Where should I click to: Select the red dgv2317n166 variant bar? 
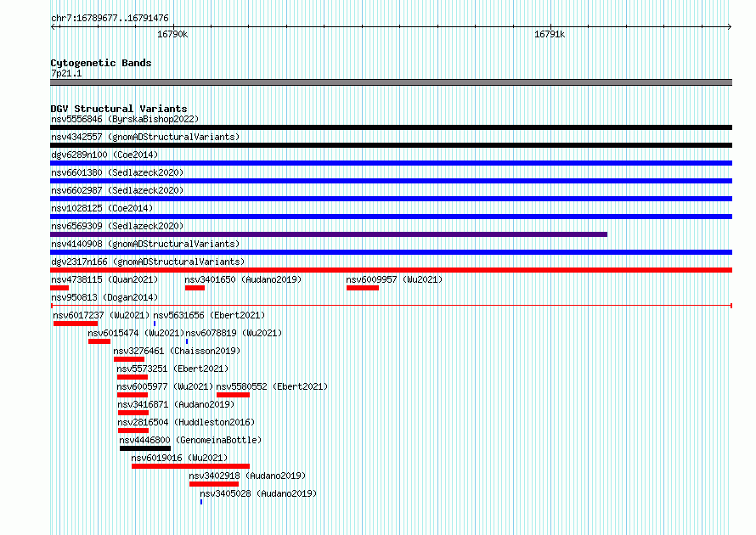coord(391,270)
